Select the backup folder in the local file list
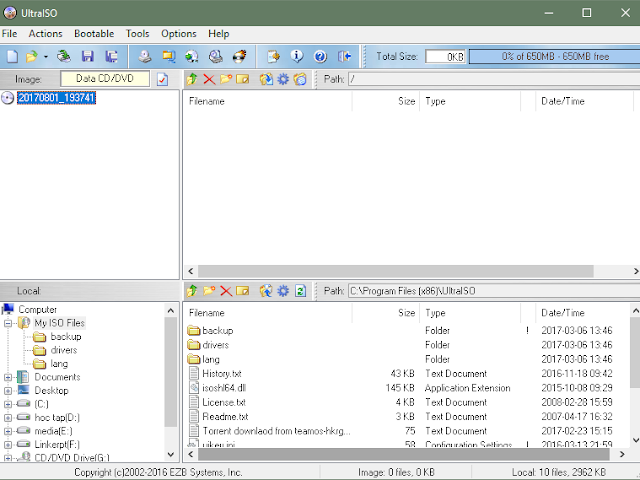 [x=218, y=331]
